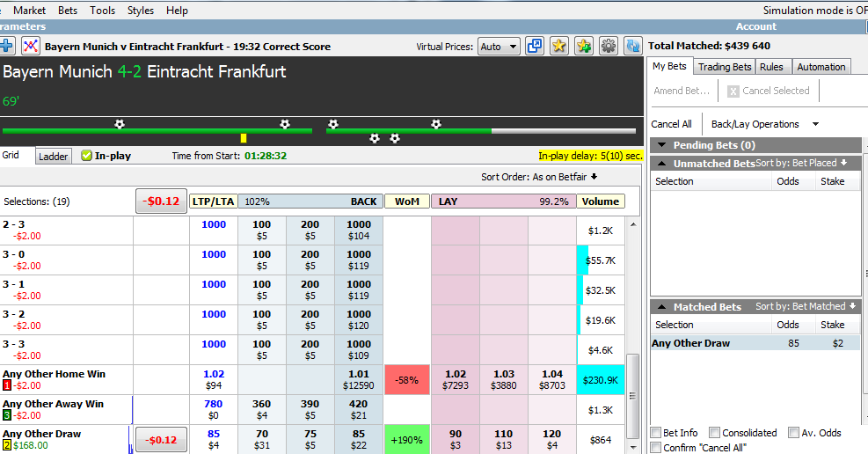Click the scroll down arrow of selections grid
The image size is (868, 454).
point(632,447)
